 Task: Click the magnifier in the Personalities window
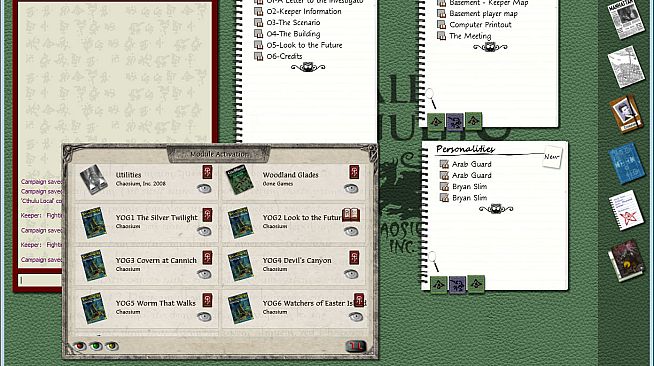click(x=434, y=261)
